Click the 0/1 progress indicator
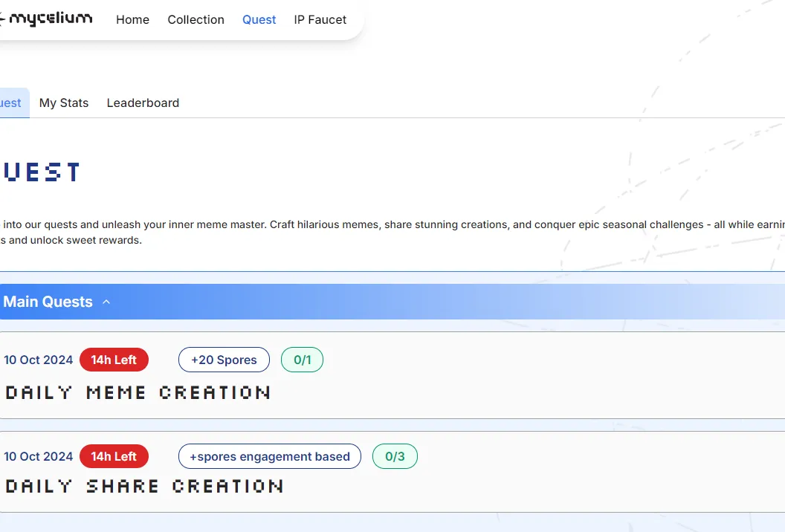This screenshot has height=532, width=785. pos(302,360)
